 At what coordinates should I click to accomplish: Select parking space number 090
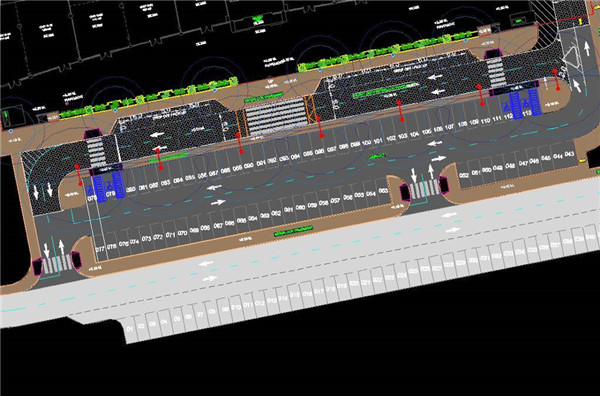click(x=249, y=166)
